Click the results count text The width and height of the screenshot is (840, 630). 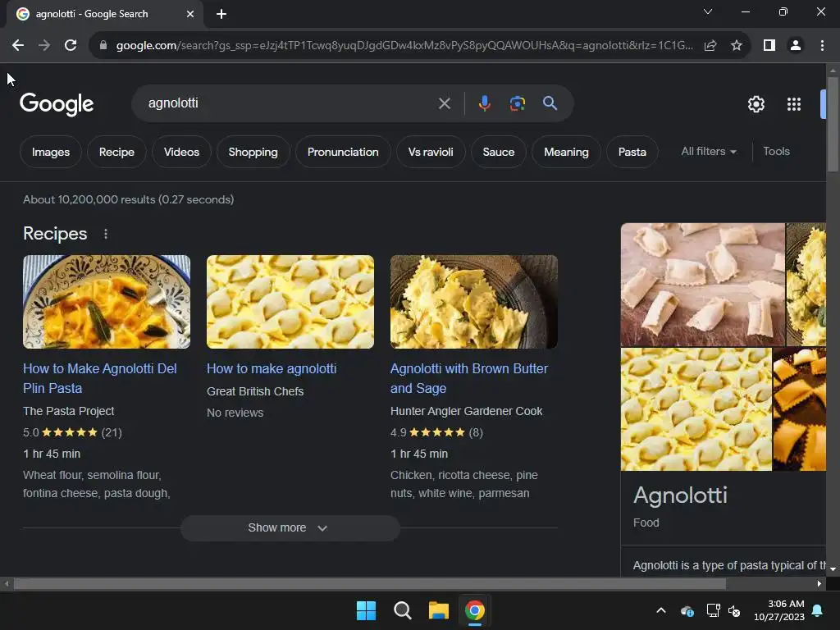click(x=129, y=200)
